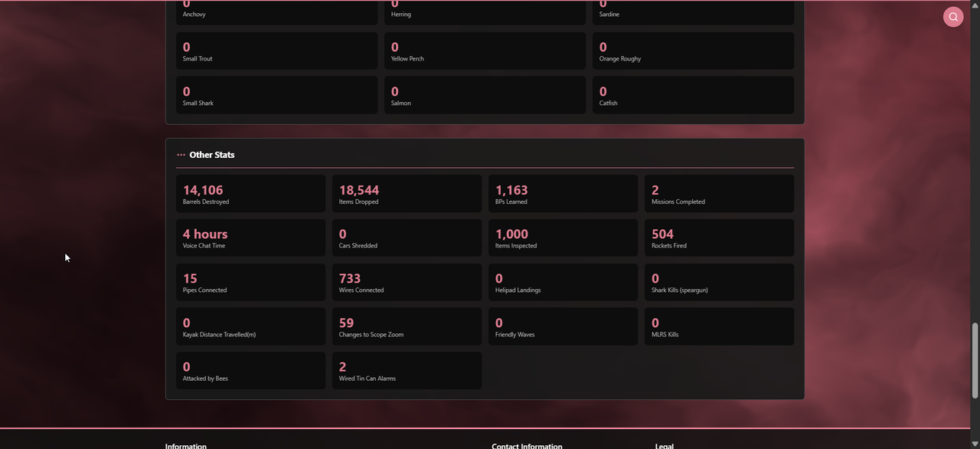Click the Friendly Waves stat card
The image size is (980, 449).
(x=563, y=326)
